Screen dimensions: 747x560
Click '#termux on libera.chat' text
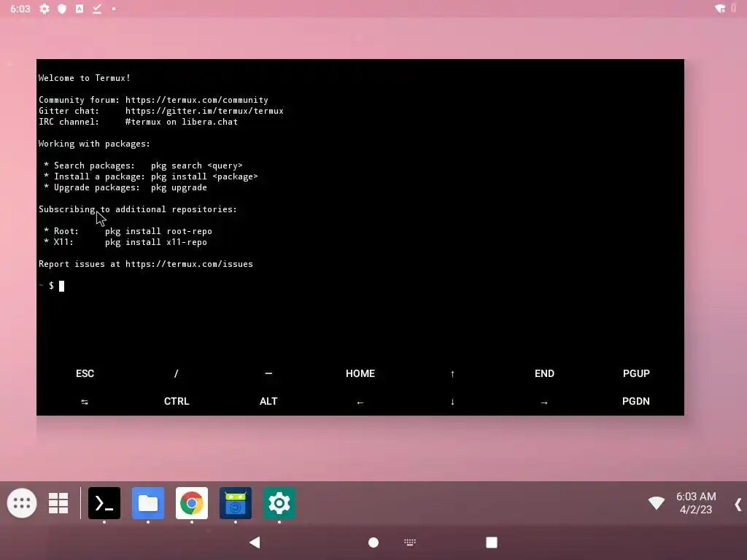click(182, 122)
